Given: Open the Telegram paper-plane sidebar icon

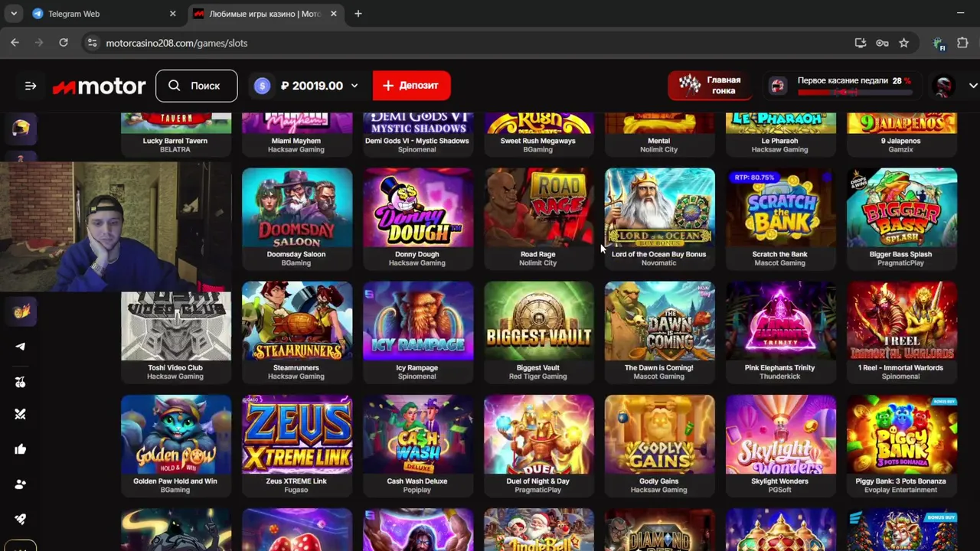Looking at the screenshot, I should (21, 346).
